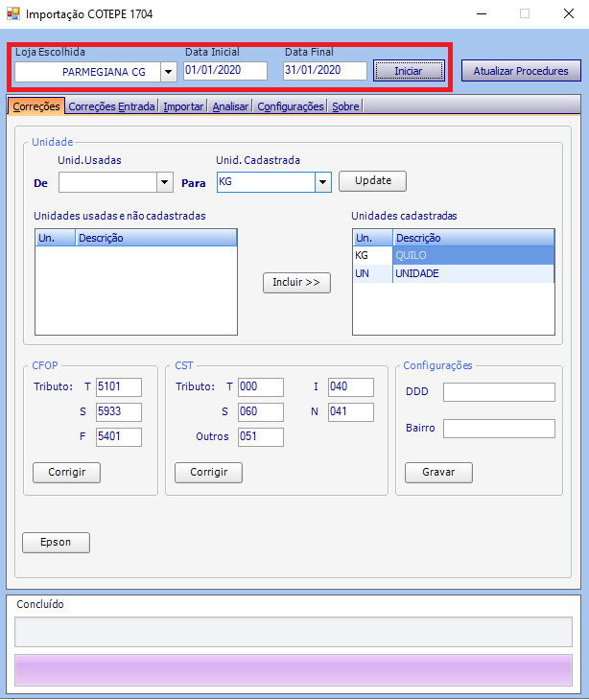The width and height of the screenshot is (589, 700).
Task: Click the Data Inicial date field
Action: (225, 71)
